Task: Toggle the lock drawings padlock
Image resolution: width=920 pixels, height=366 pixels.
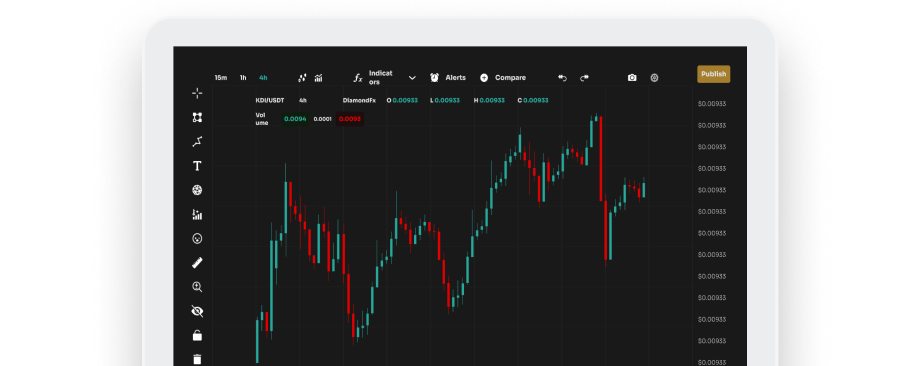Action: 197,336
